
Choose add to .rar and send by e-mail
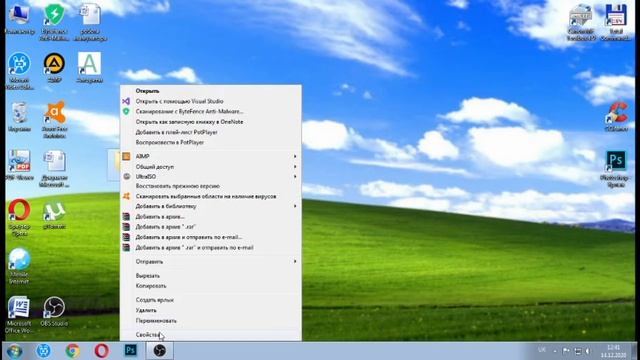pyautogui.click(x=211, y=247)
